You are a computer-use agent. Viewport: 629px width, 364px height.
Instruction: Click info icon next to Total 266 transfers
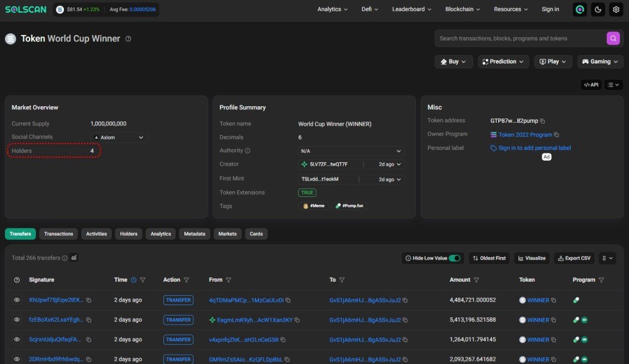pyautogui.click(x=64, y=258)
